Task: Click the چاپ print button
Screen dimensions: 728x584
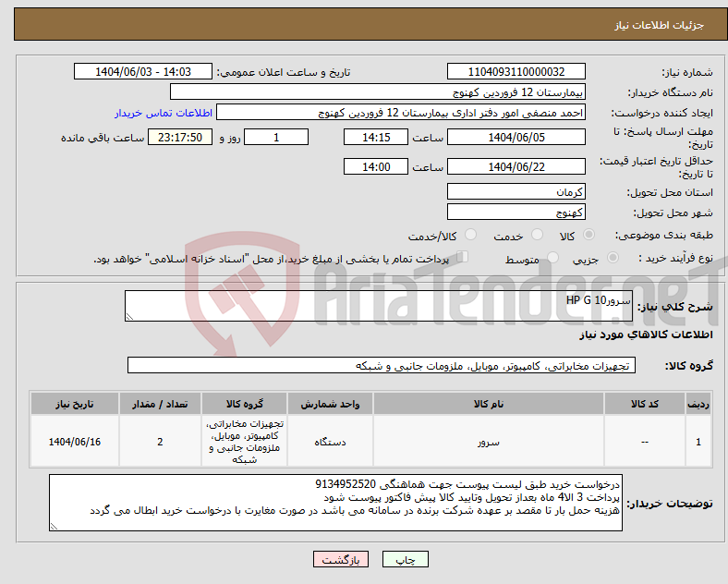Action: (x=406, y=559)
